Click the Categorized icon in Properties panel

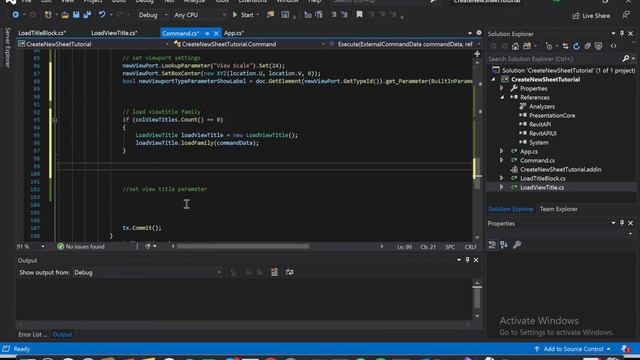492,244
